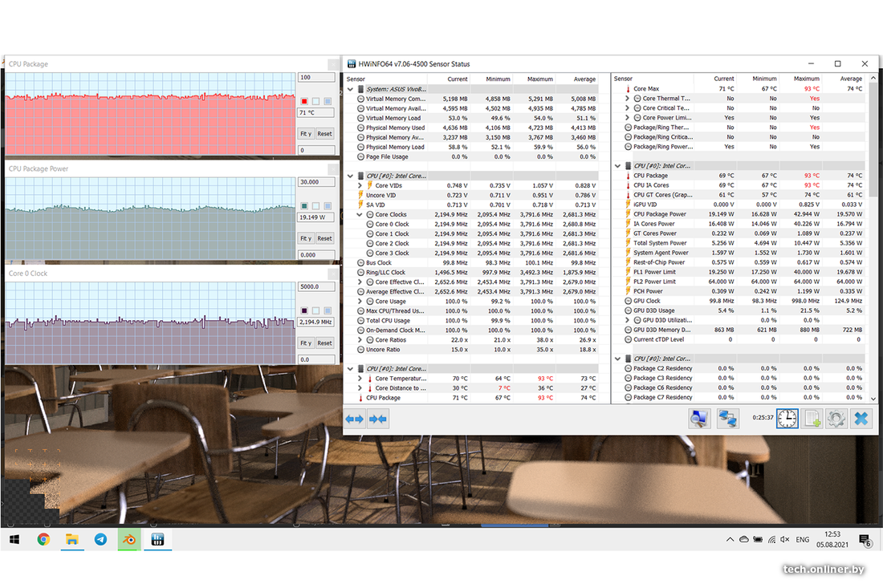Image resolution: width=883 pixels, height=588 pixels.
Task: Open Telegram from the taskbar
Action: [x=100, y=540]
